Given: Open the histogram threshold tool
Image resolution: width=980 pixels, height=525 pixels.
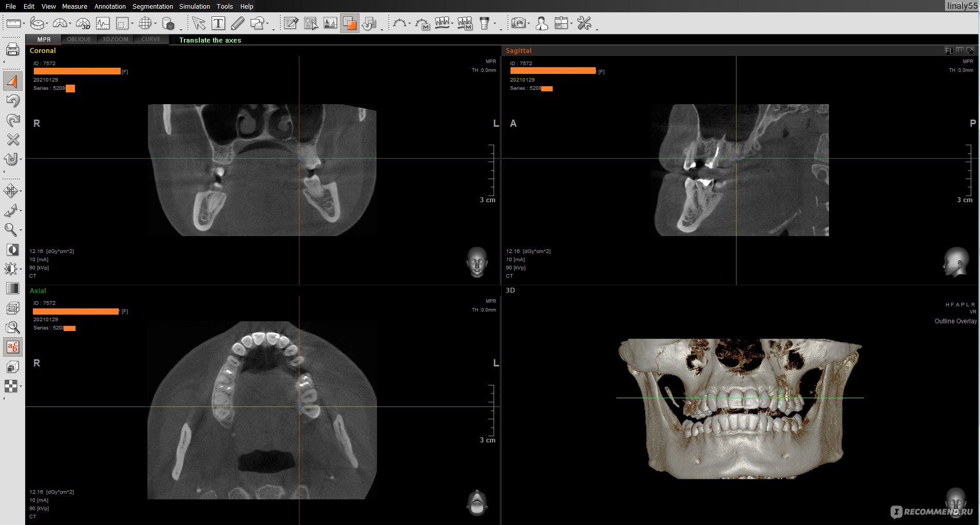Looking at the screenshot, I should [x=330, y=23].
